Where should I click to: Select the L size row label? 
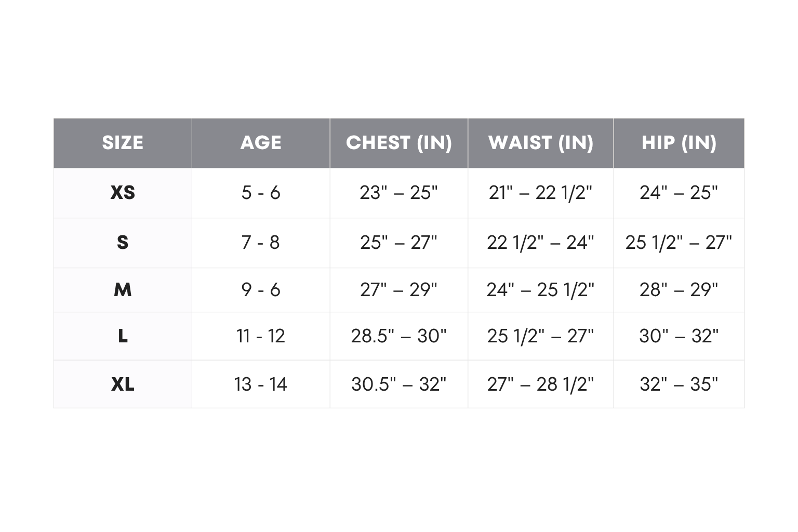pyautogui.click(x=123, y=336)
